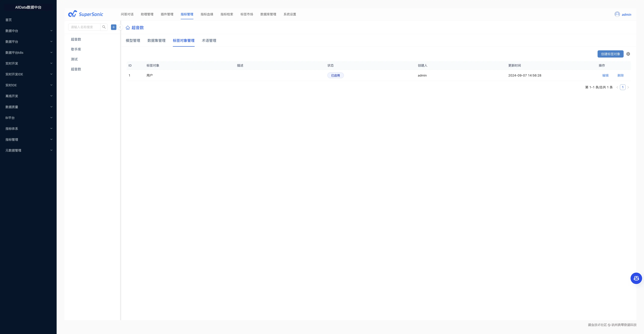Go to the next pagination page arrow
Viewport: 644px width, 334px height.
coord(628,87)
